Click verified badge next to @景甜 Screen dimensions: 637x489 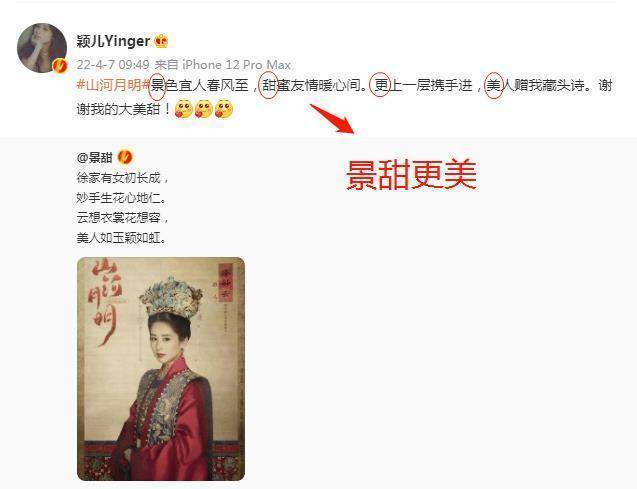tap(125, 157)
